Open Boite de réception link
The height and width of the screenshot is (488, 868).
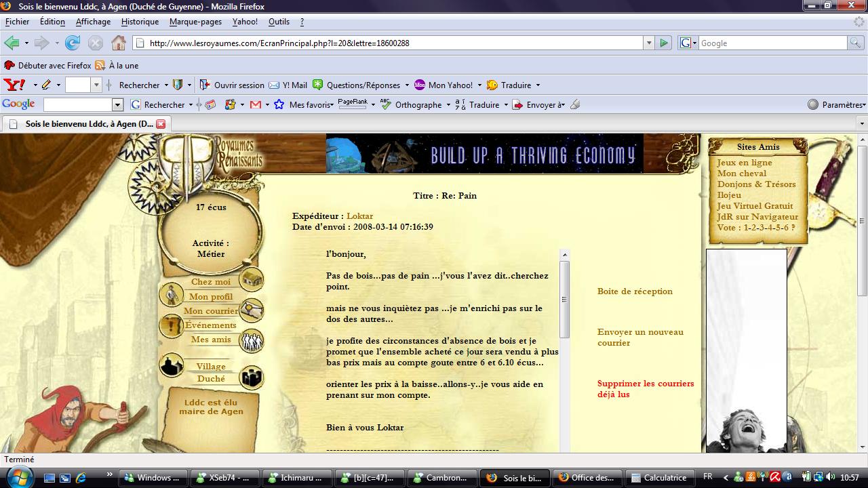point(635,291)
